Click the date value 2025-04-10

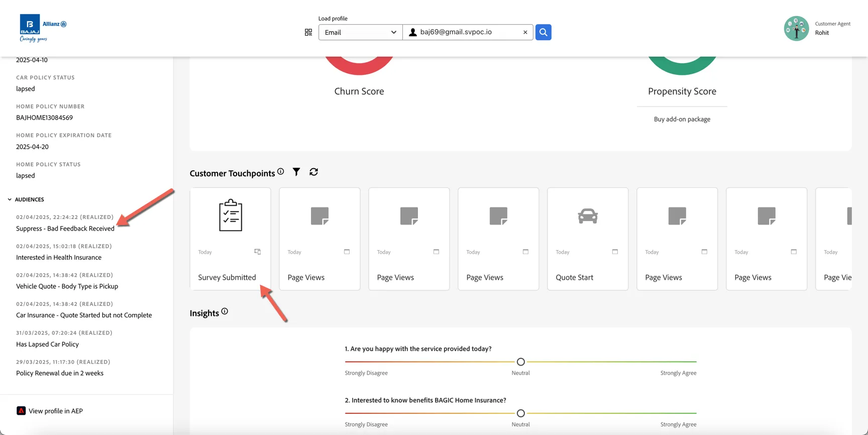click(x=32, y=60)
